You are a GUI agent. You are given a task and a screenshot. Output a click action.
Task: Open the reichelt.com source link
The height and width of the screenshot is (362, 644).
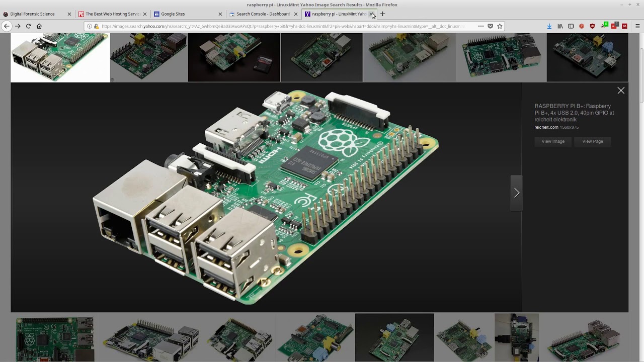[546, 127]
